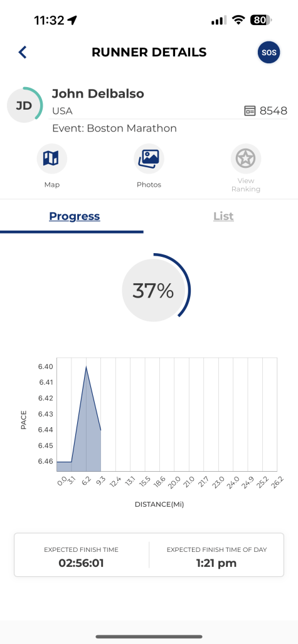298x644 pixels.
Task: Tap the bib number 8548
Action: point(274,111)
